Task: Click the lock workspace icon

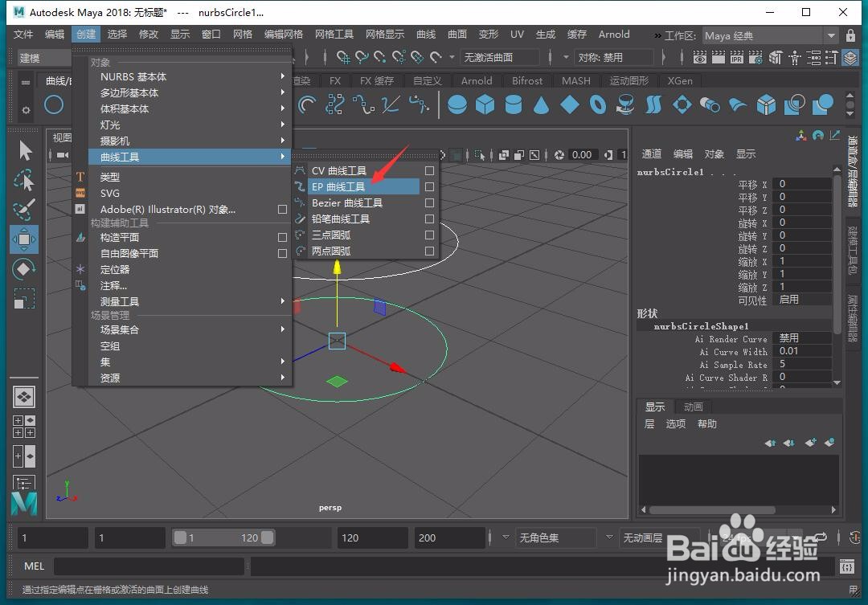Action: 850,35
